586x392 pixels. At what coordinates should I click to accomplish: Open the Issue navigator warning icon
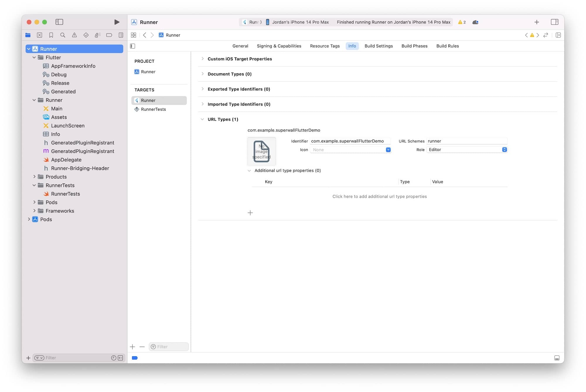coord(74,35)
